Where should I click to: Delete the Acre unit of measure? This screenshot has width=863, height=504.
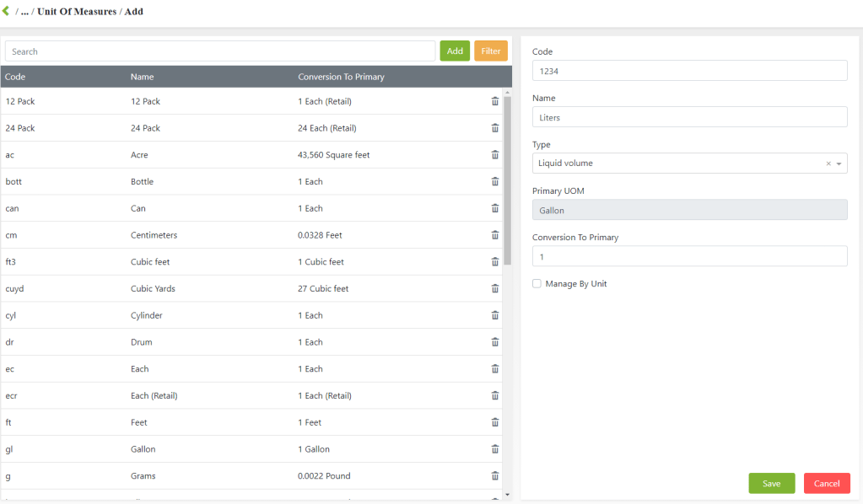pos(495,155)
